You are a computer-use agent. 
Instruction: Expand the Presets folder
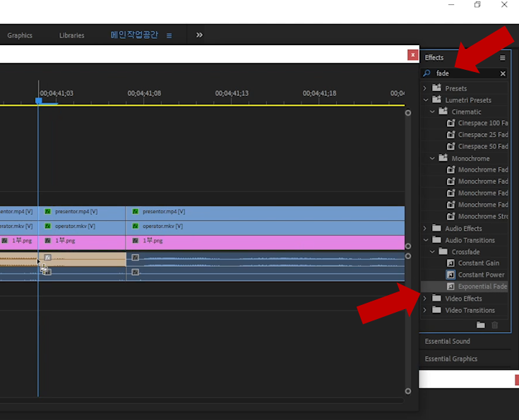[425, 89]
